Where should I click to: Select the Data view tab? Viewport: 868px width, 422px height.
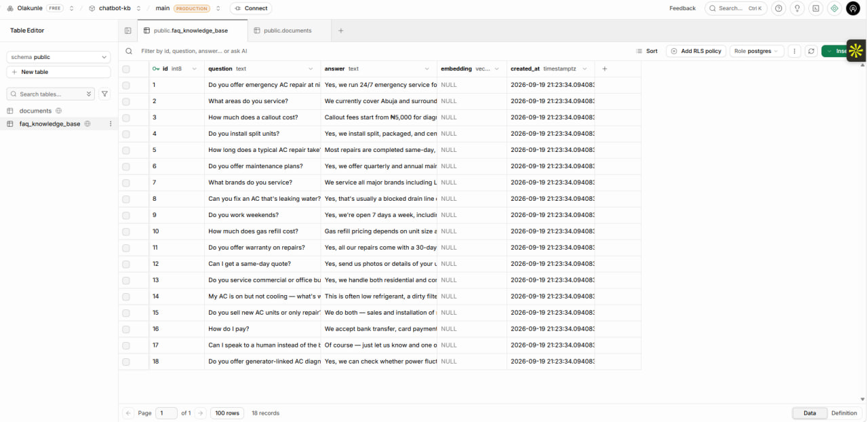click(x=810, y=413)
